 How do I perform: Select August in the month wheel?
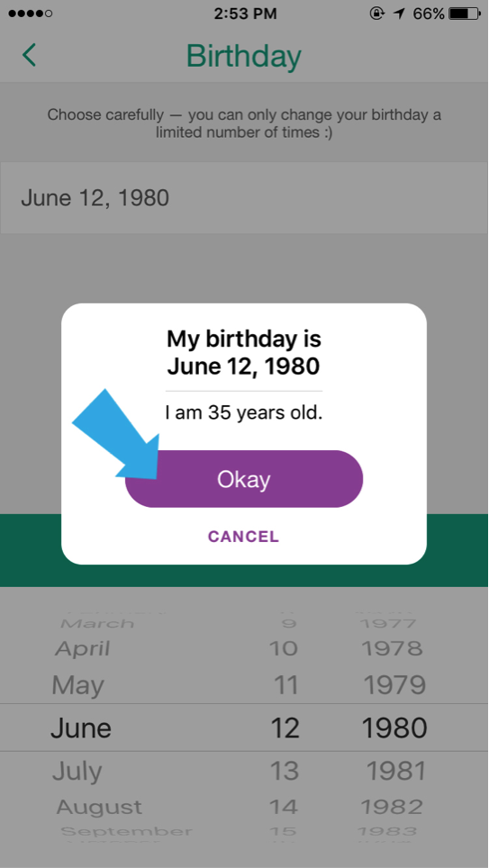(99, 807)
